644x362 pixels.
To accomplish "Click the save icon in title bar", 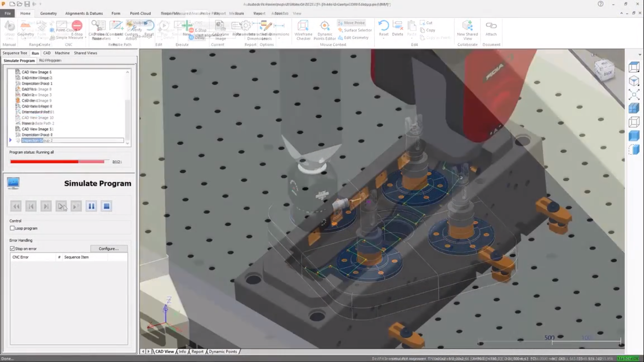I will [26, 4].
